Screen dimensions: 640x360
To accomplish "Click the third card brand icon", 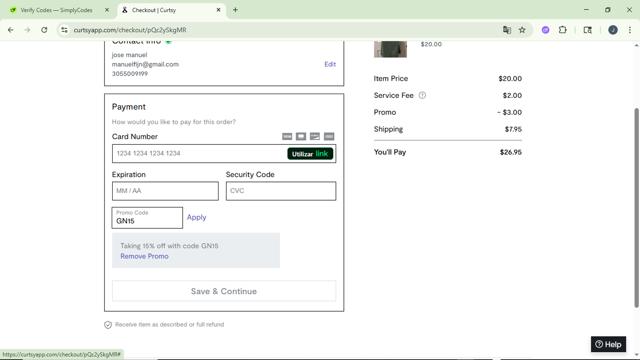I will click(315, 136).
